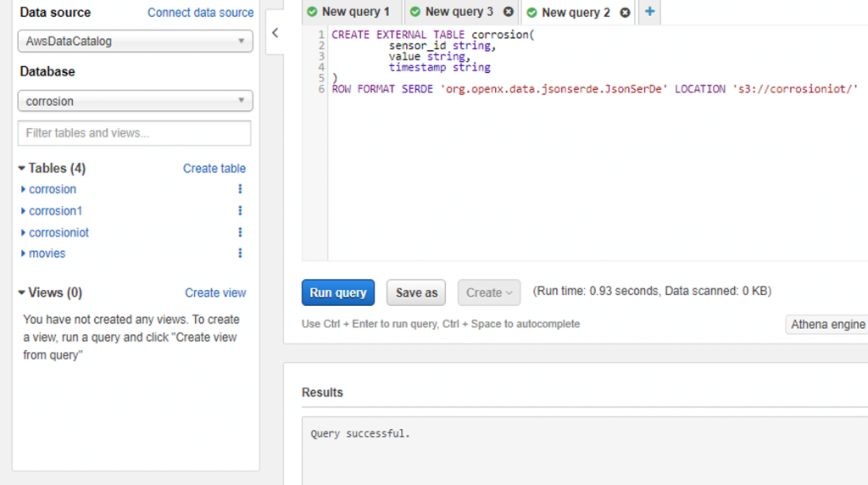This screenshot has height=485, width=868.
Task: Select the movies table name link
Action: [x=47, y=253]
